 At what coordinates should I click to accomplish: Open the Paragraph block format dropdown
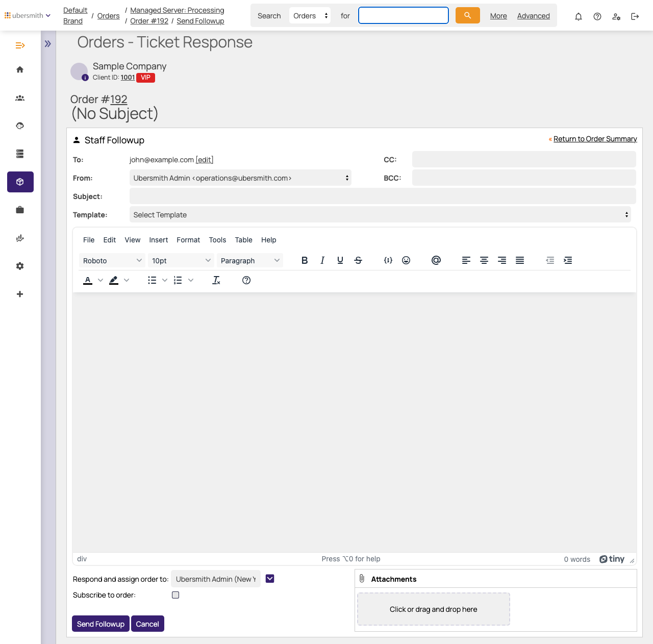point(250,260)
